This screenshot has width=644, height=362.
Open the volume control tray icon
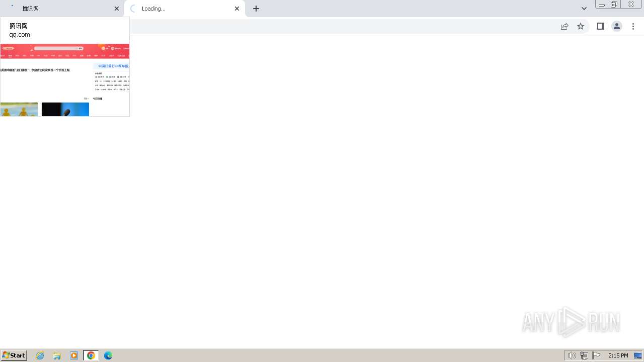pyautogui.click(x=572, y=355)
